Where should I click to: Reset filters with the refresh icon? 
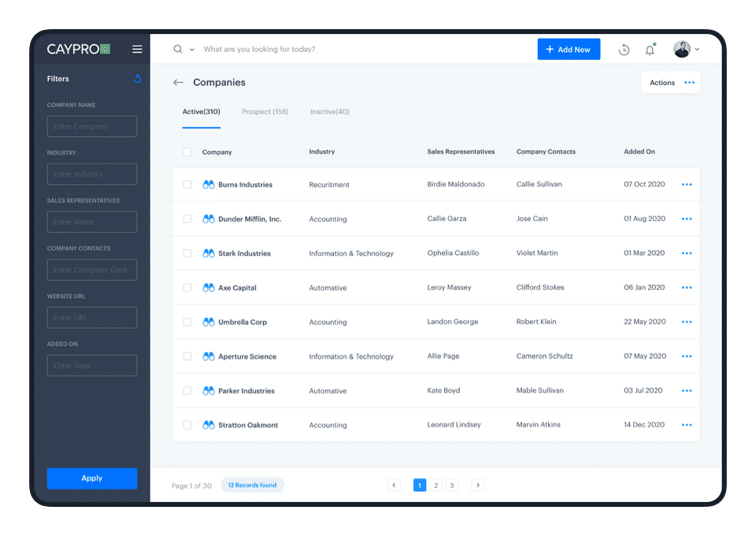click(137, 79)
